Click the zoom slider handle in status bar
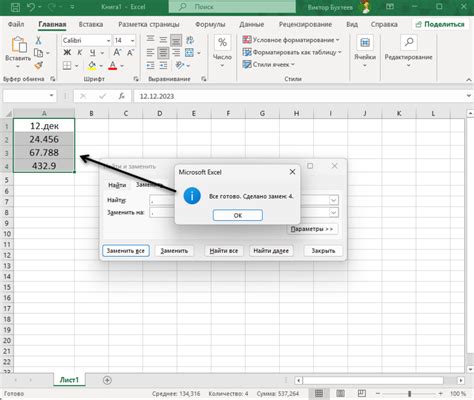This screenshot has width=474, height=400. tap(409, 394)
